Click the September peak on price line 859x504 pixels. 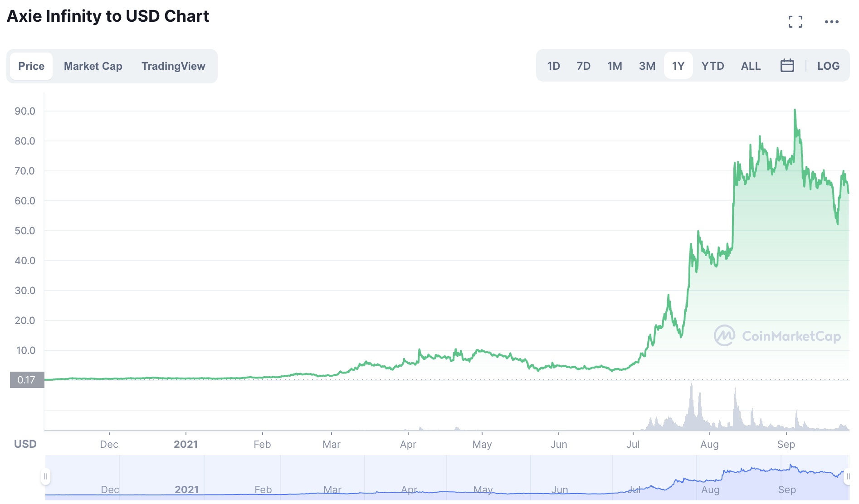pos(795,110)
